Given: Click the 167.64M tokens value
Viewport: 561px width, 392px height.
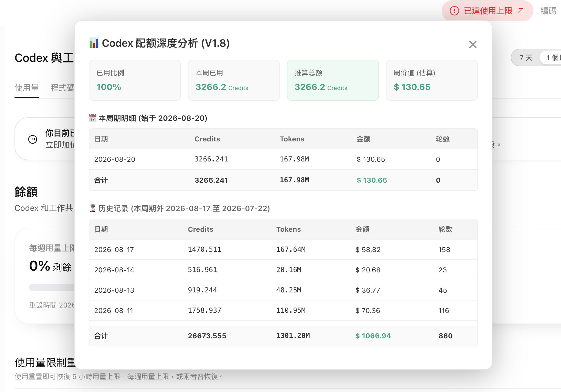Looking at the screenshot, I should (291, 249).
